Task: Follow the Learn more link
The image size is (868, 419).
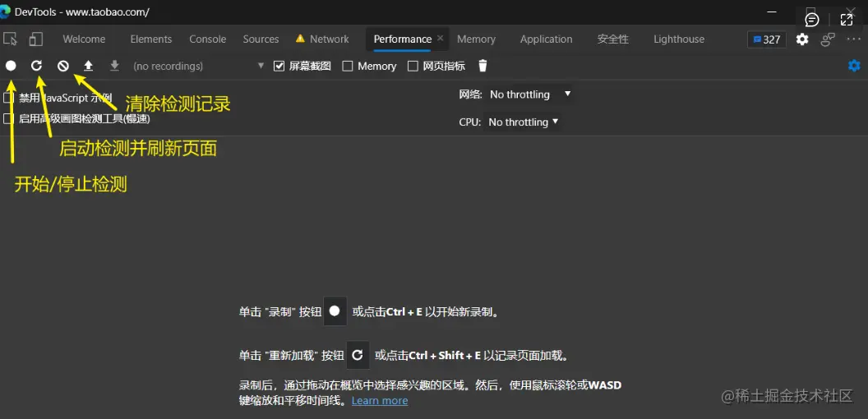Action: pyautogui.click(x=380, y=400)
